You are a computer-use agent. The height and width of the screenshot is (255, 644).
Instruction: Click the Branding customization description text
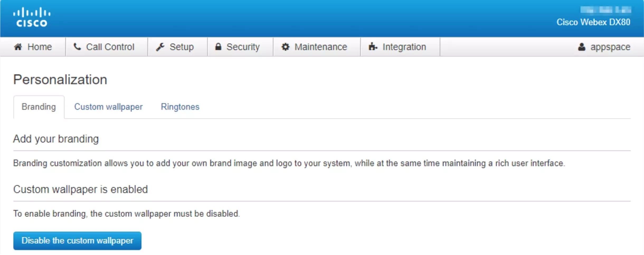click(x=289, y=163)
